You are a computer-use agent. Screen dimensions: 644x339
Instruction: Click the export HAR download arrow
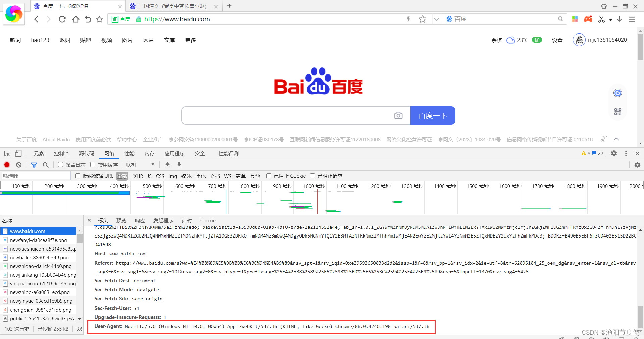[x=179, y=165]
